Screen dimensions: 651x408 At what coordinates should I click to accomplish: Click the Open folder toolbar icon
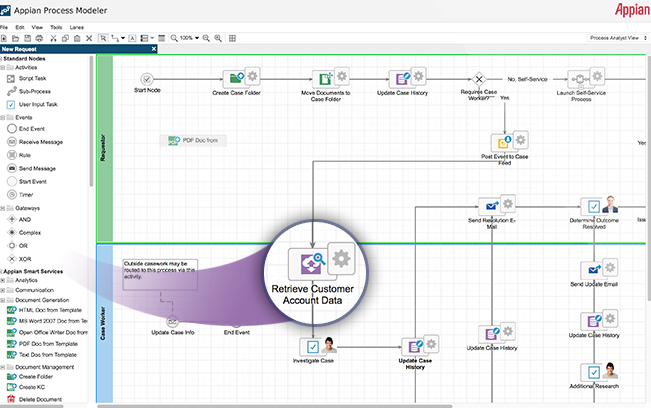coord(15,38)
